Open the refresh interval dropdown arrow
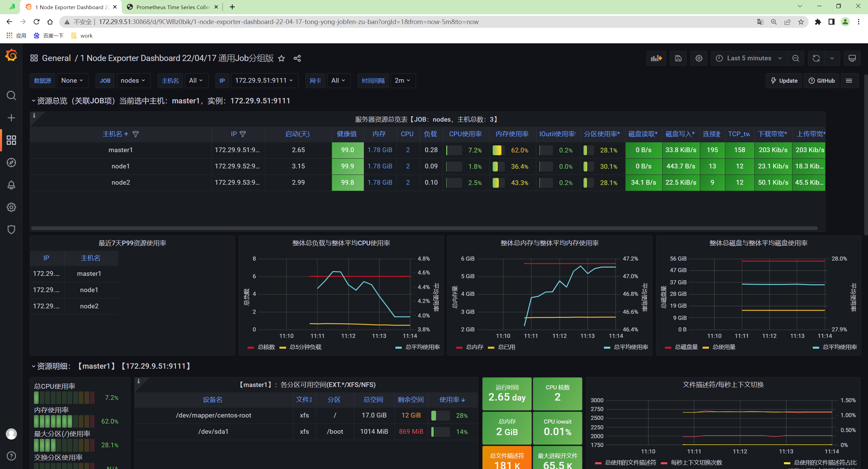Screen dimensions: 868x469 (x=832, y=58)
